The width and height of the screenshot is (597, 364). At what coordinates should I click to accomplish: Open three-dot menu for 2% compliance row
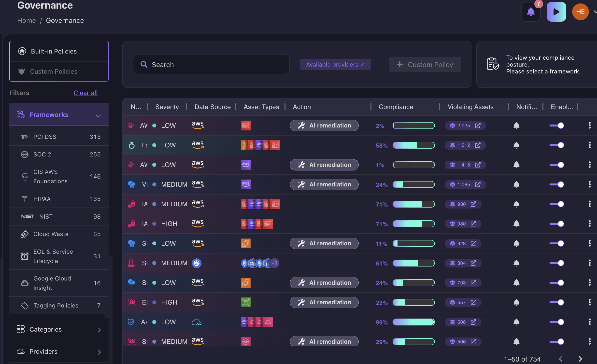589,126
